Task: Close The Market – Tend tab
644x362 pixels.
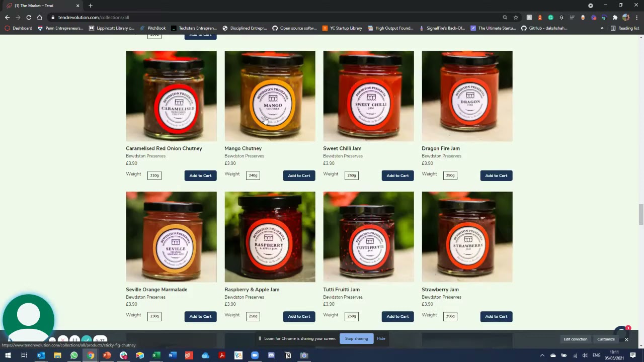Action: pos(77,6)
